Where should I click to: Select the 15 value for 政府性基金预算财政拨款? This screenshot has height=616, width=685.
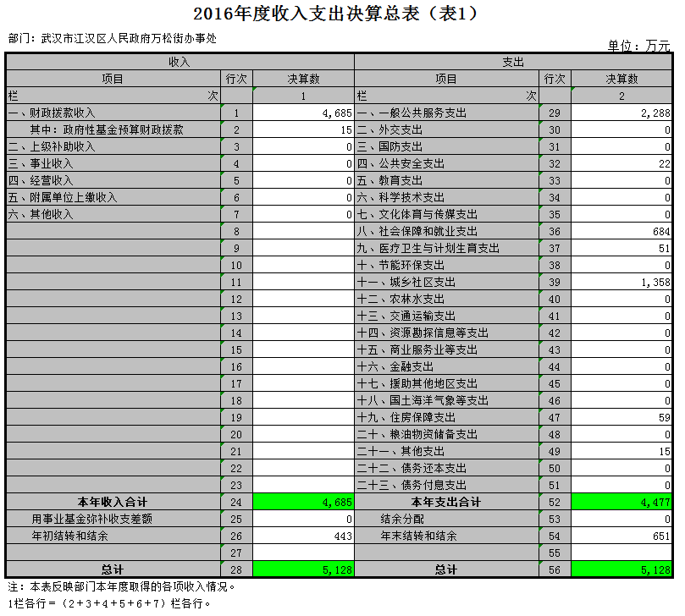pos(303,129)
